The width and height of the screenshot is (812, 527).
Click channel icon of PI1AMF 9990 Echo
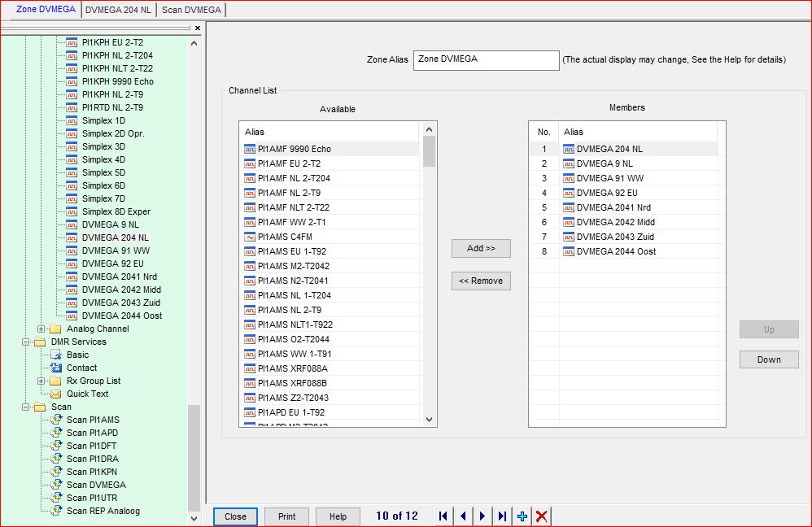coord(250,149)
